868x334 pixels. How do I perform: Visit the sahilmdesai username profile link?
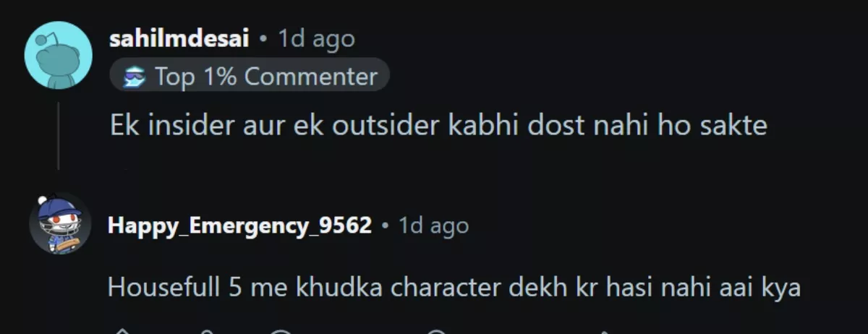pos(179,38)
